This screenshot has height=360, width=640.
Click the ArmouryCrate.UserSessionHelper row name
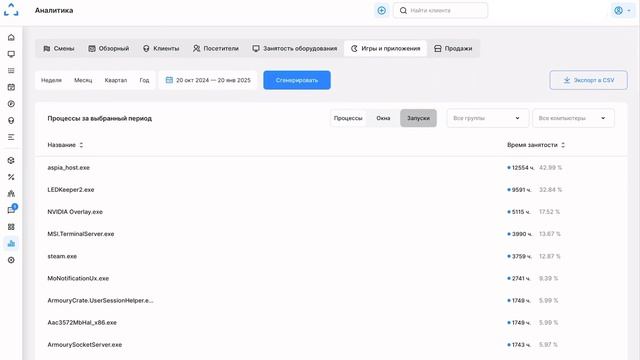[x=100, y=300]
